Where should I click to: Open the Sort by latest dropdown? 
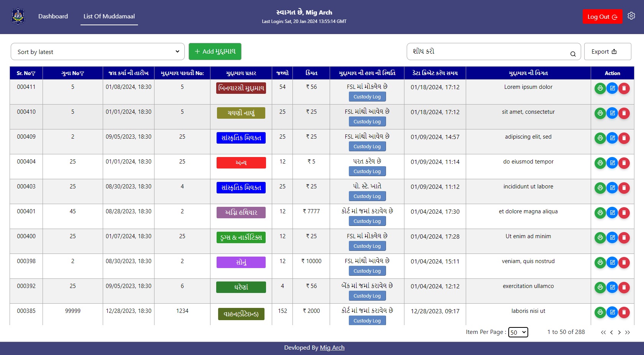tap(98, 52)
